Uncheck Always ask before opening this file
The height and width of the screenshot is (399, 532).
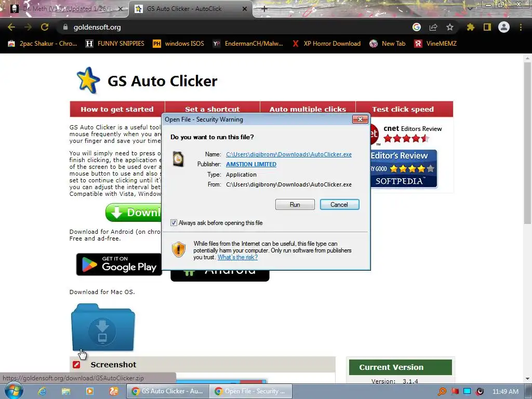pos(174,223)
